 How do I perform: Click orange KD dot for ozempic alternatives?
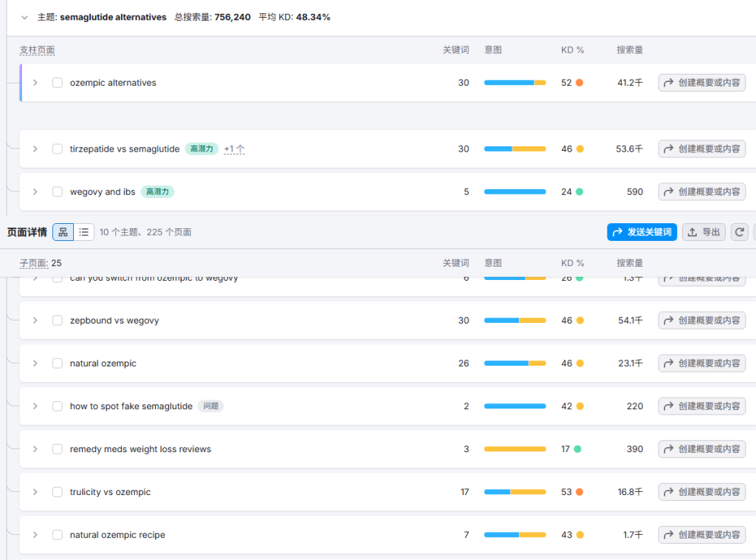pos(580,83)
